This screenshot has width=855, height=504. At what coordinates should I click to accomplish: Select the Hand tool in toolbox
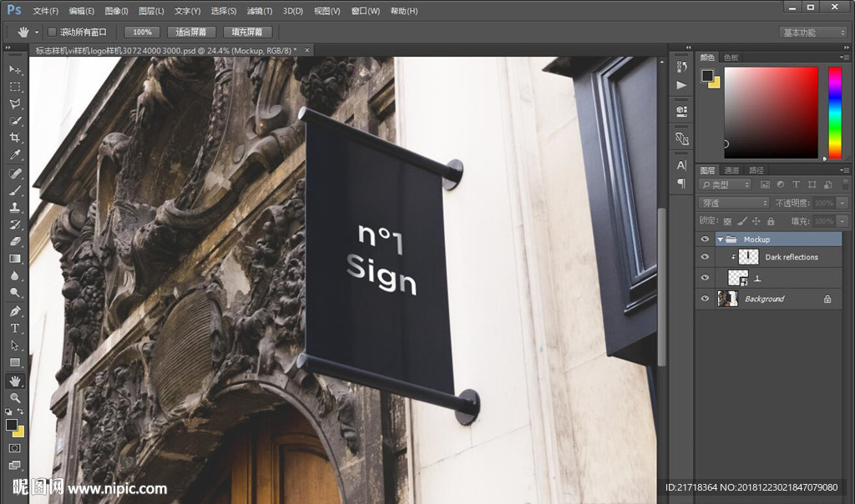(15, 381)
